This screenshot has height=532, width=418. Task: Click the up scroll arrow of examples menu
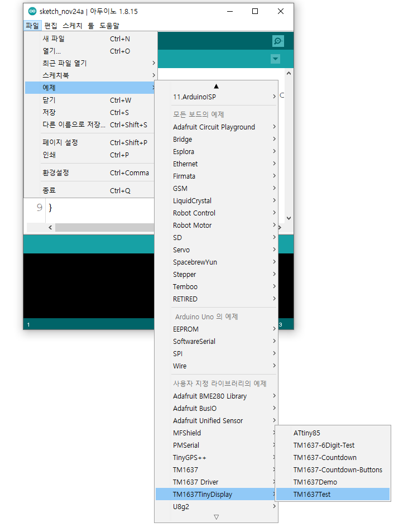pos(216,86)
